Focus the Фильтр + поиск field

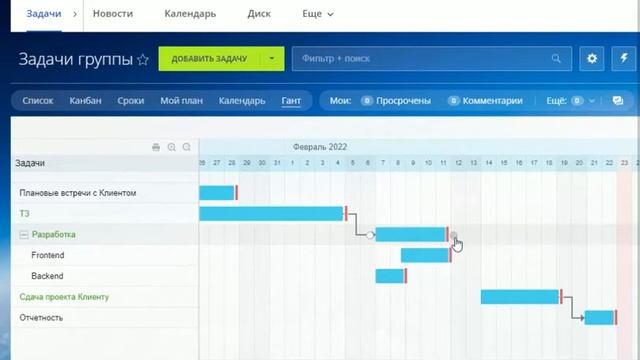pos(432,59)
